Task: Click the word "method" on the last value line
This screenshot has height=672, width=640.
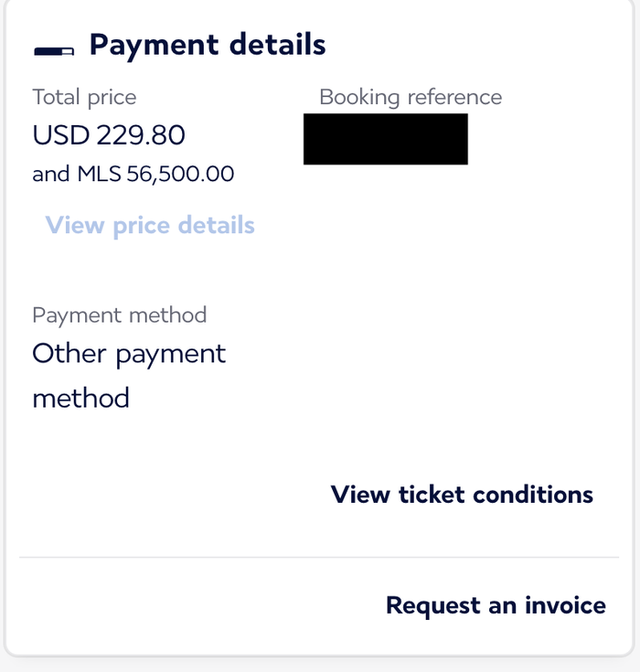Action: (x=81, y=398)
